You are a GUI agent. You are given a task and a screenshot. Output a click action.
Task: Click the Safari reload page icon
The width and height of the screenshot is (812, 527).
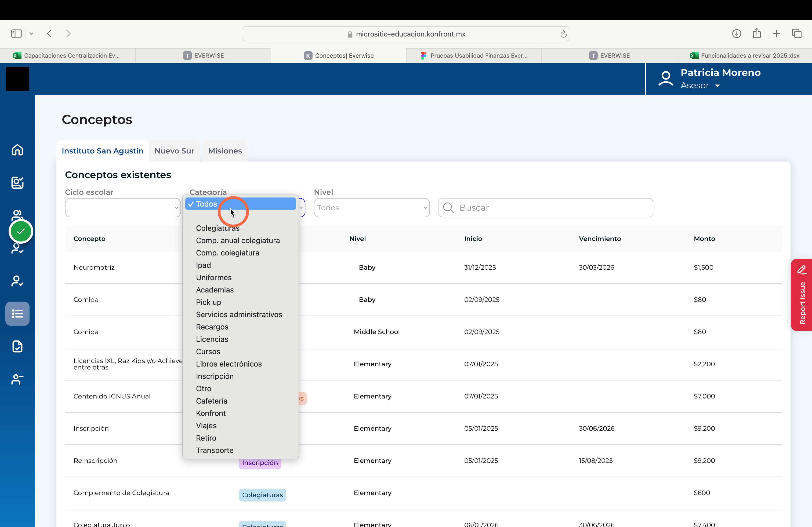563,34
